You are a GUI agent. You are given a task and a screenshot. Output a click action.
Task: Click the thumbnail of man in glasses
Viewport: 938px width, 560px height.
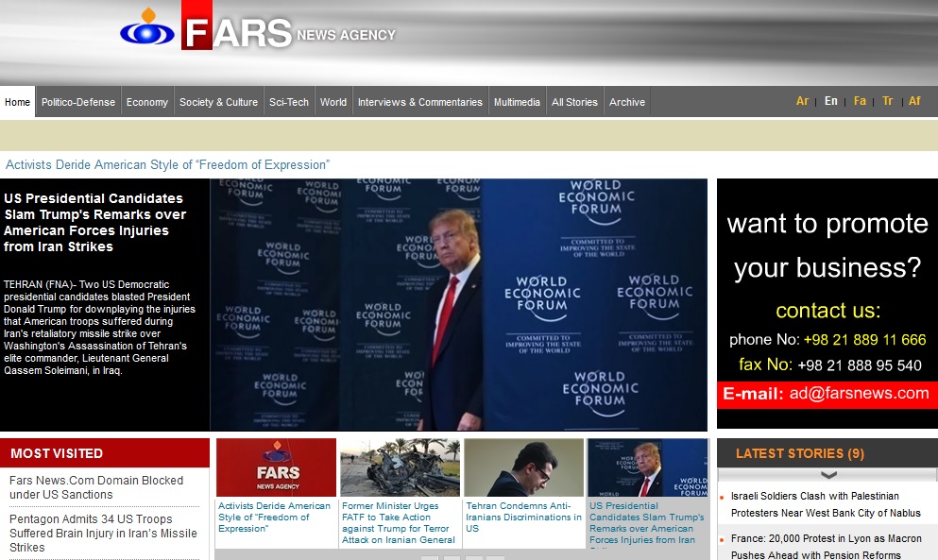click(x=523, y=467)
